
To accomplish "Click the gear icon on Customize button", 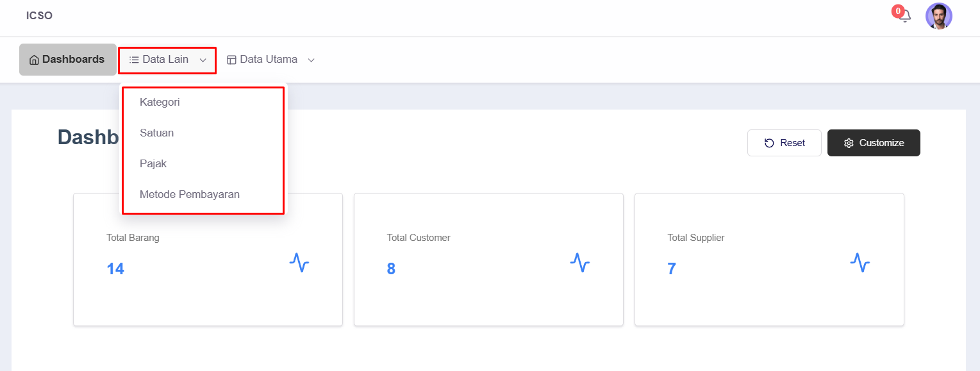I will point(849,143).
